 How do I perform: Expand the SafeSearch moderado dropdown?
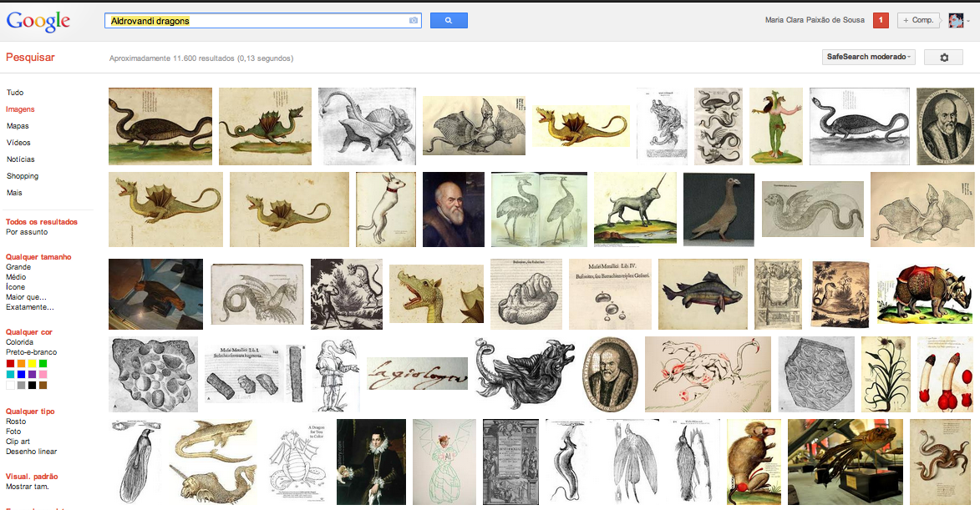[x=869, y=57]
